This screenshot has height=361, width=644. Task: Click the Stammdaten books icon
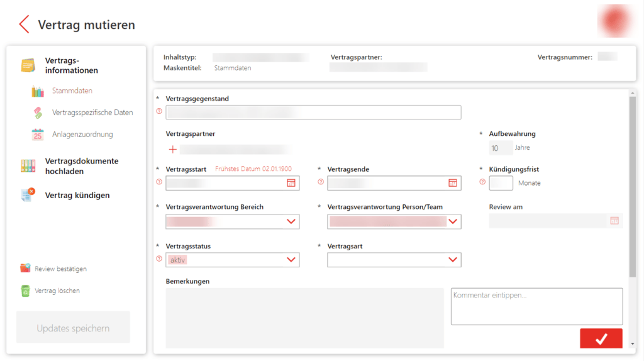point(38,91)
